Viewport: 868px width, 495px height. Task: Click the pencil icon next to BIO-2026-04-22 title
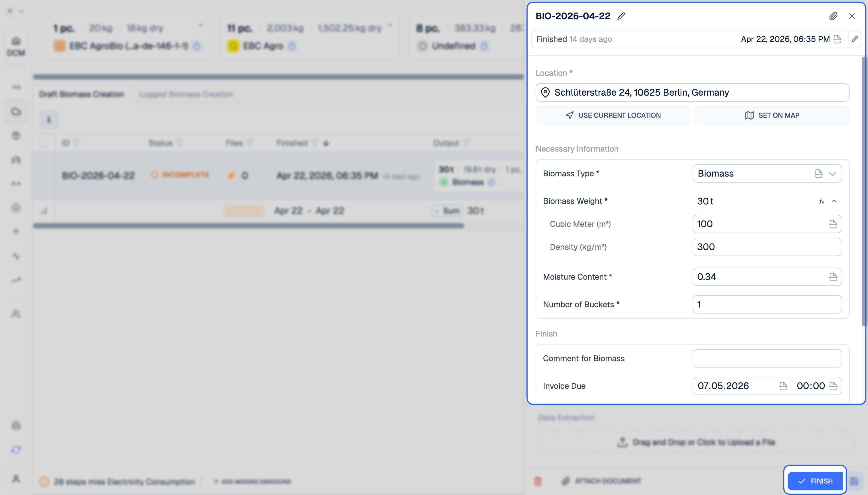click(621, 16)
